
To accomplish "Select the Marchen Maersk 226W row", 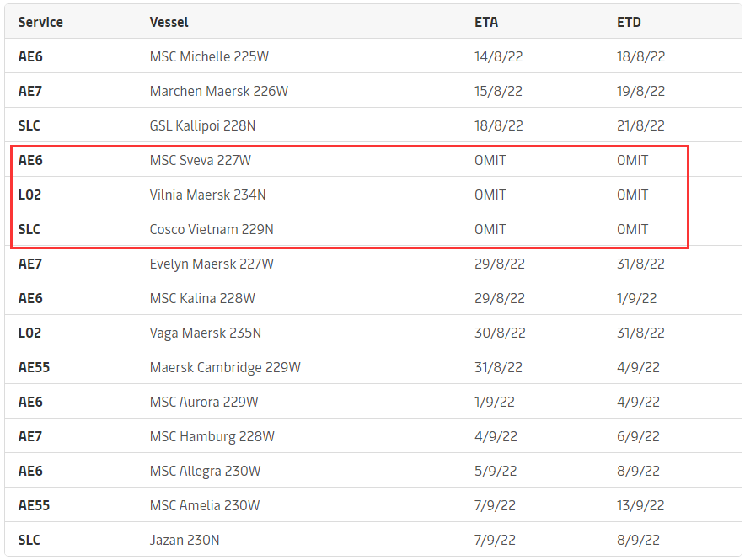I will tap(218, 92).
